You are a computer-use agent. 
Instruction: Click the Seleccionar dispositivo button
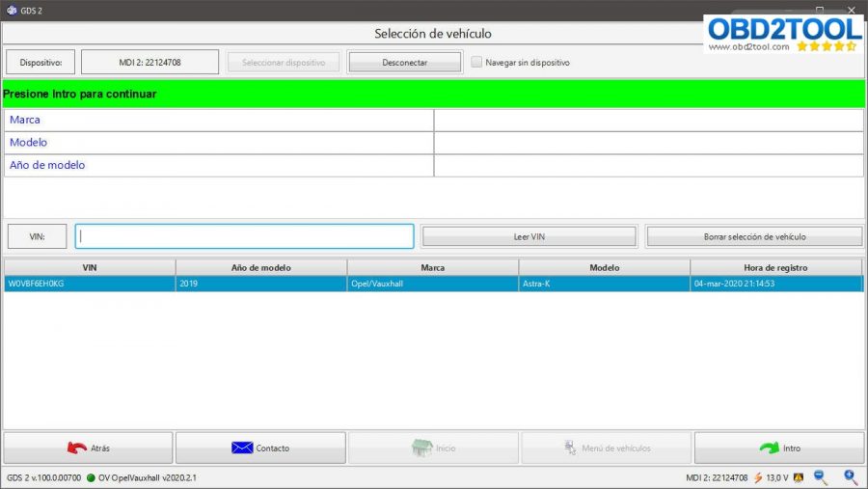pyautogui.click(x=284, y=62)
